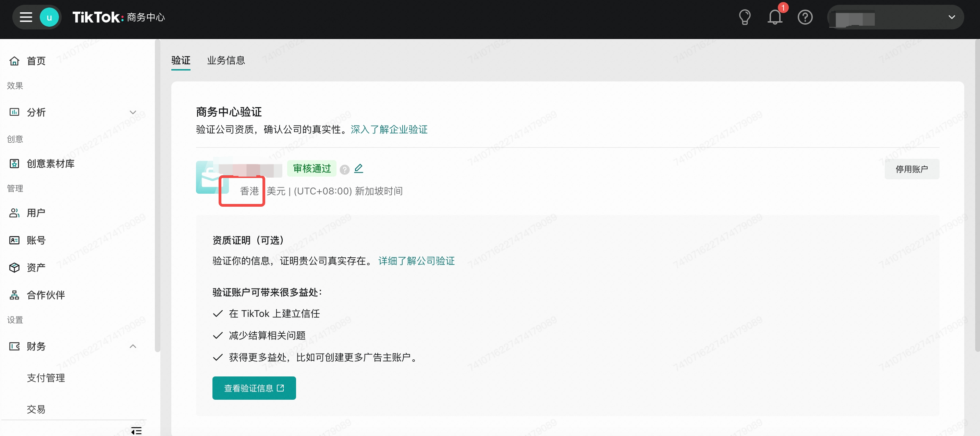
Task: Click the help question mark in header
Action: click(805, 17)
